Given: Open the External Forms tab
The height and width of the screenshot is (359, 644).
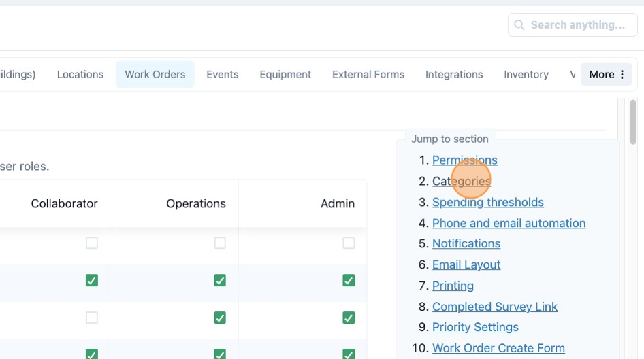Looking at the screenshot, I should (x=368, y=74).
